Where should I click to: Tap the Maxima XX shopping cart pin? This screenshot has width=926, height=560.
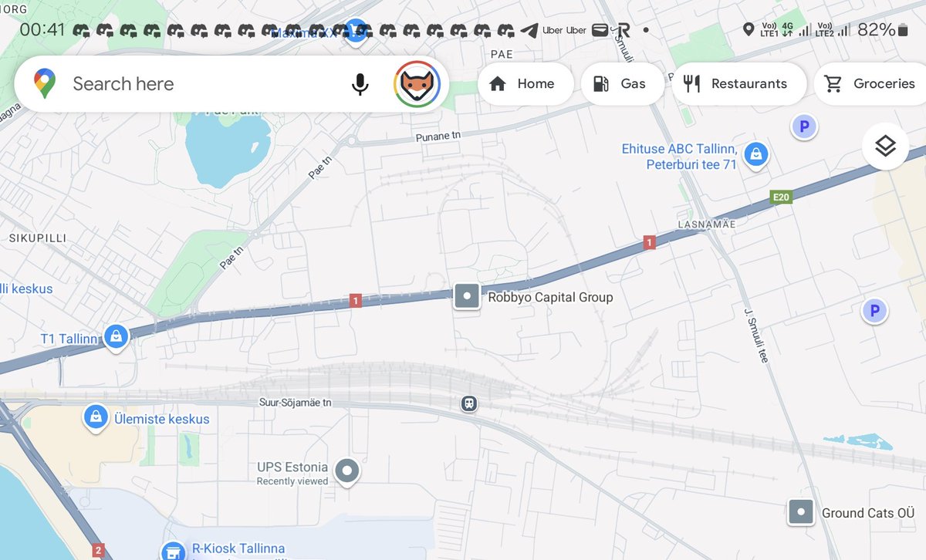click(x=354, y=32)
